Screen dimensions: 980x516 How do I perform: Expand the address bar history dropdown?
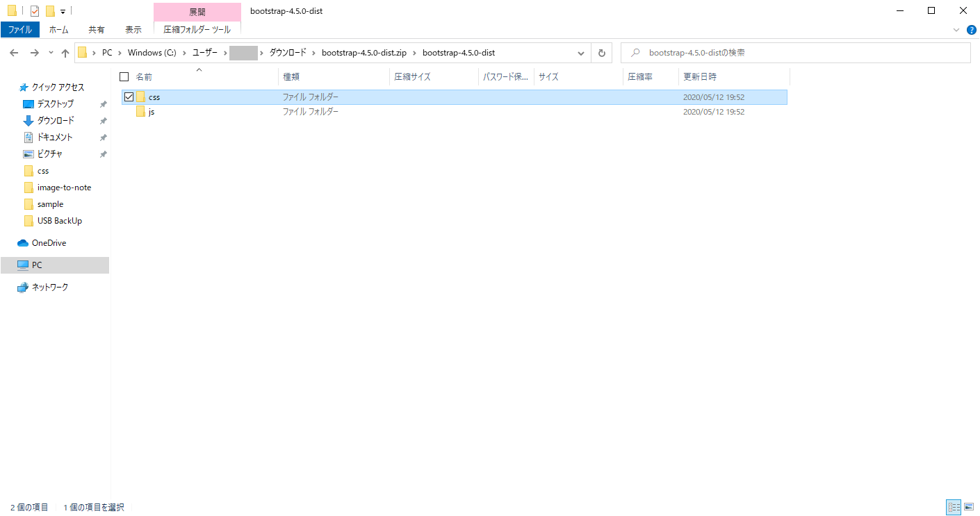coord(581,53)
